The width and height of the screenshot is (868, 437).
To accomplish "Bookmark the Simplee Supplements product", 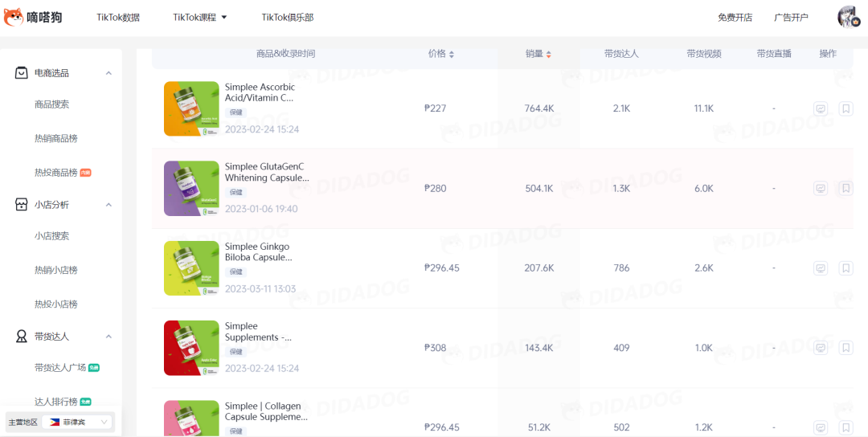I will click(x=845, y=348).
